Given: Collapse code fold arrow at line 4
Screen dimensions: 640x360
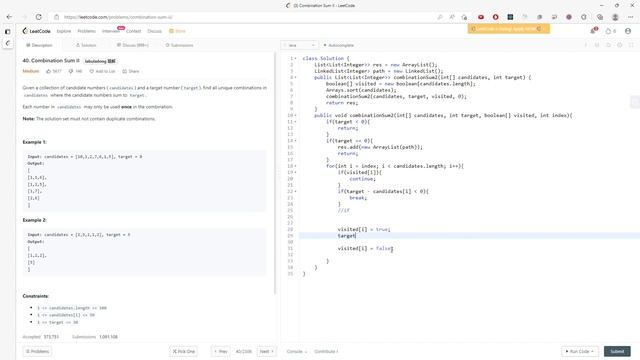Looking at the screenshot, I should (x=296, y=78).
